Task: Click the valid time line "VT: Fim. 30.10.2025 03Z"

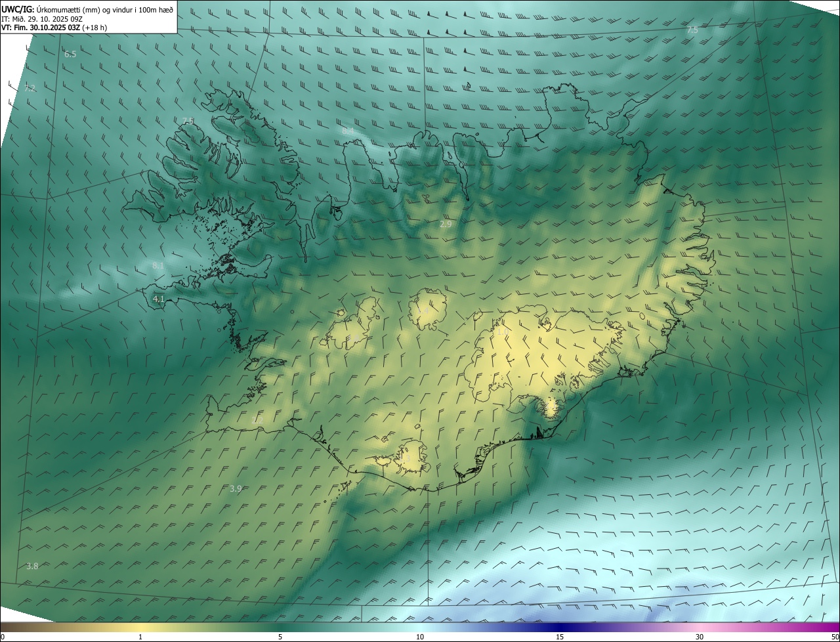Action: [41, 28]
